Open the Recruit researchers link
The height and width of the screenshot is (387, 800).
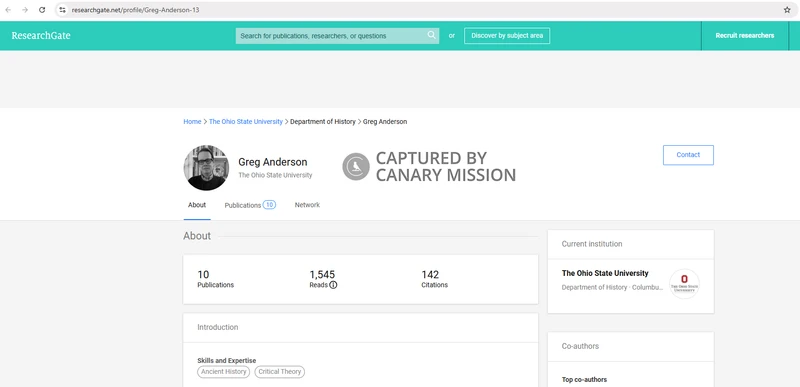pos(744,36)
